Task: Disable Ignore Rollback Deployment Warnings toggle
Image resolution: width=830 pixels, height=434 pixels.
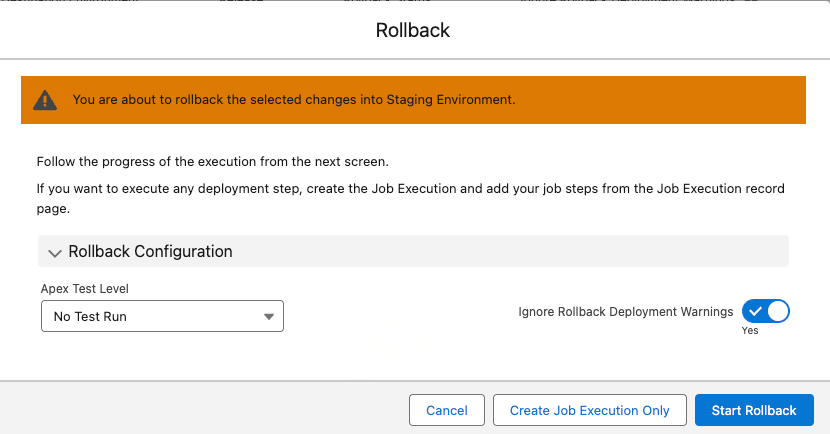Action: pyautogui.click(x=766, y=312)
